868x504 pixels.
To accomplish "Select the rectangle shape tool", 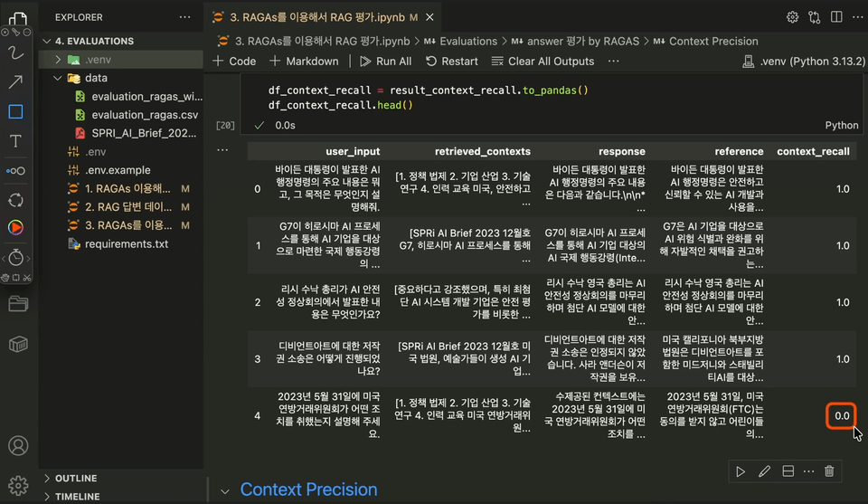I will (x=15, y=112).
